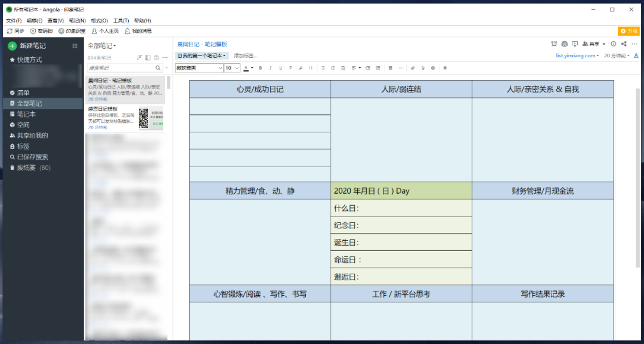The height and width of the screenshot is (344, 644).
Task: Open the font color picker
Action: (x=248, y=68)
